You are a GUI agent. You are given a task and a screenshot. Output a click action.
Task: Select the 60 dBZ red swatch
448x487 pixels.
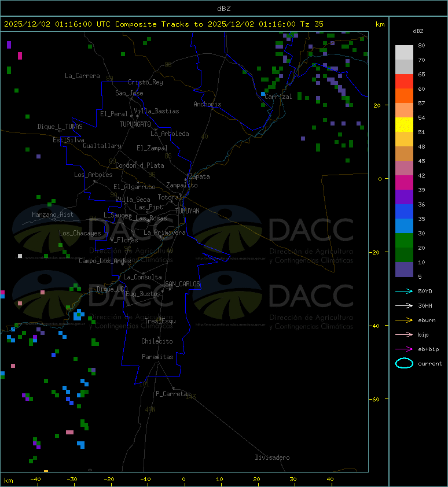404,82
